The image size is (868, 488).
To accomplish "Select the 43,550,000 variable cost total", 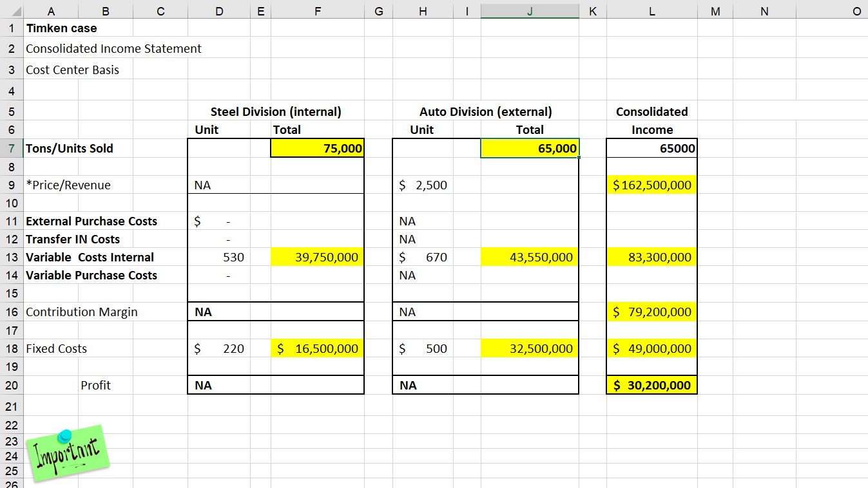I will pos(529,257).
